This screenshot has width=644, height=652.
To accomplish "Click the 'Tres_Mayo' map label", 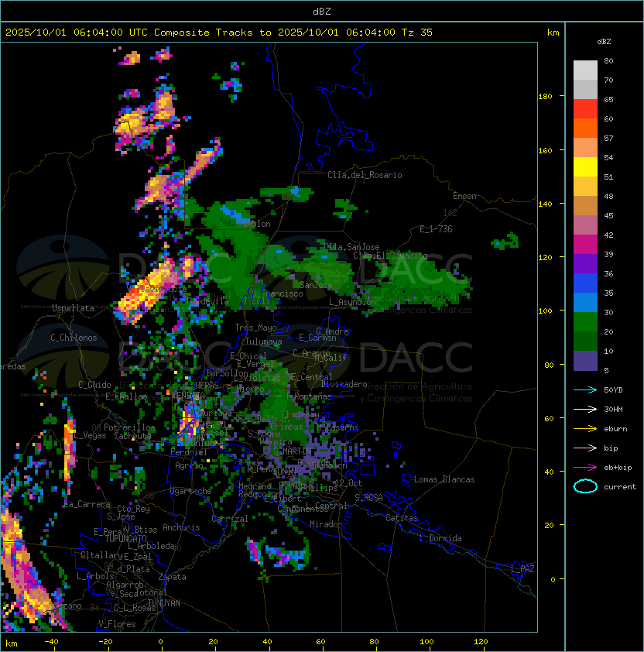I will click(255, 328).
